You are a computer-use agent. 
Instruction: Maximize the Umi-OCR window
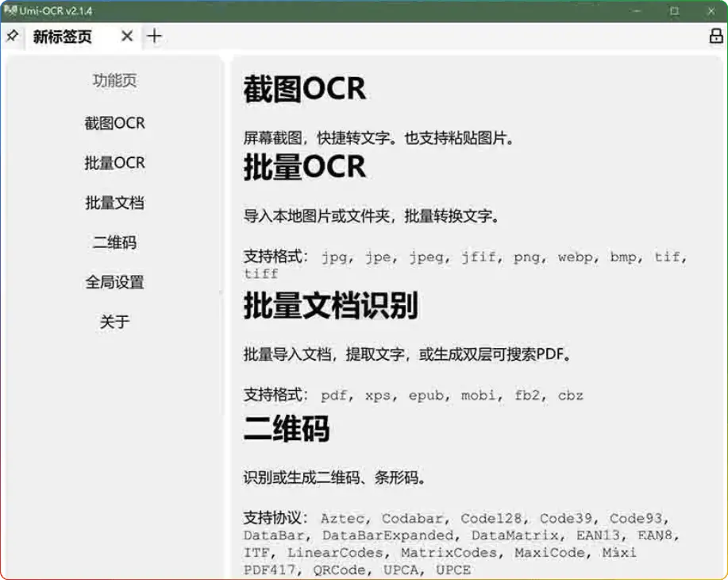click(x=674, y=11)
